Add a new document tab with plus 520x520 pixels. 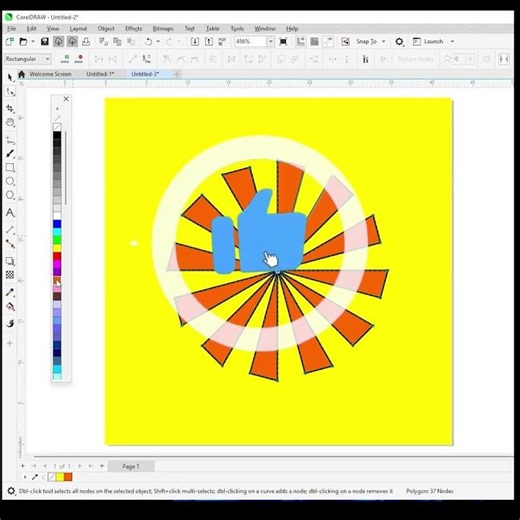point(177,74)
